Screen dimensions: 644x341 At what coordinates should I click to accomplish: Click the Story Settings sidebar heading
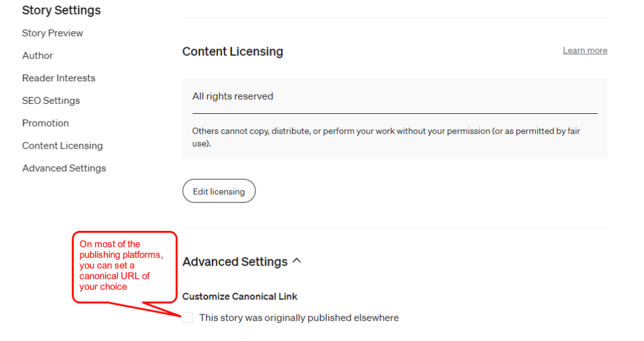61,10
